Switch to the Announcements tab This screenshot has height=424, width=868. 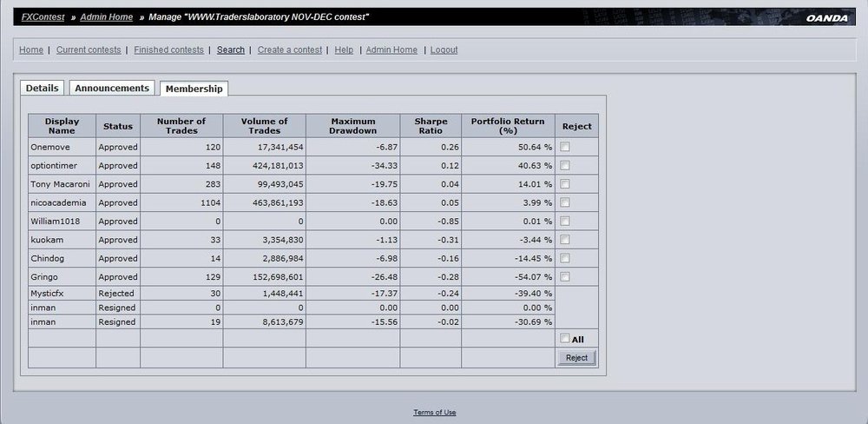click(112, 88)
